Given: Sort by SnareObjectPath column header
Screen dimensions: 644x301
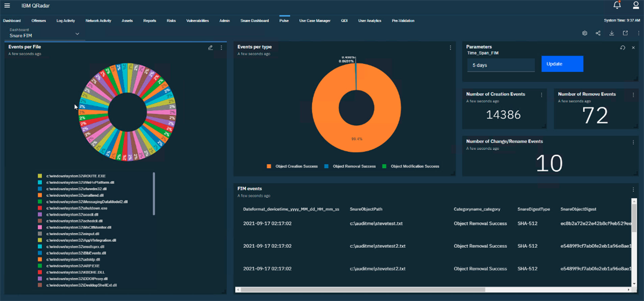Looking at the screenshot, I should pyautogui.click(x=366, y=209).
